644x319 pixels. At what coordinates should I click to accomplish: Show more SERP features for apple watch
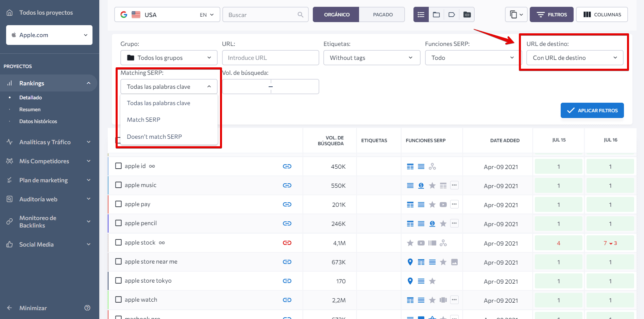[x=454, y=300]
